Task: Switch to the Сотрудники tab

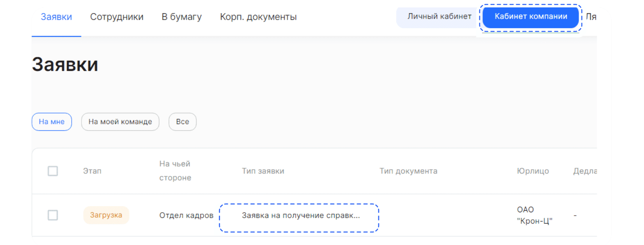Action: [x=117, y=17]
